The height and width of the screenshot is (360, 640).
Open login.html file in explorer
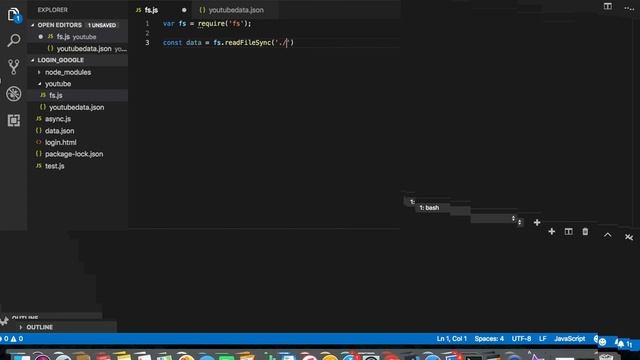tap(78, 142)
